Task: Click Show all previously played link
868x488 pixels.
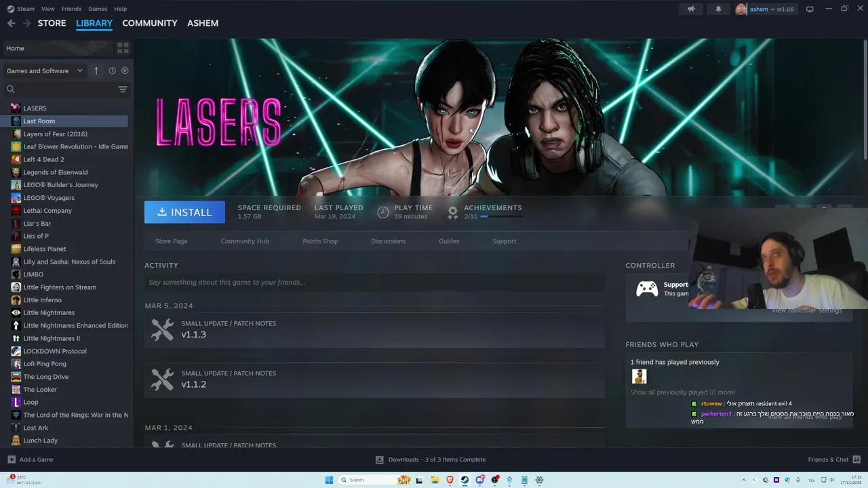Action: 682,392
